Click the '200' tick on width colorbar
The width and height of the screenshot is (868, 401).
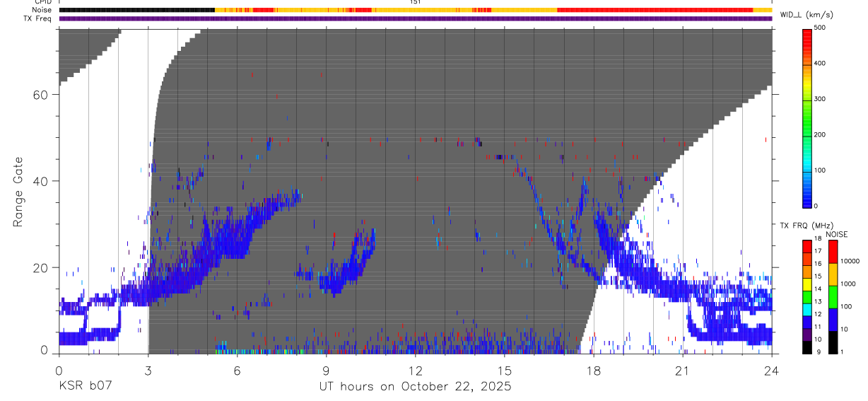pyautogui.click(x=820, y=134)
